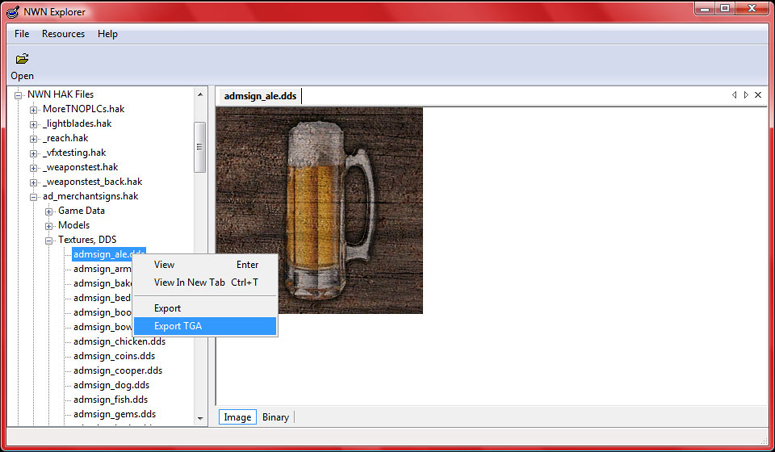Select the Models tree label
Image resolution: width=775 pixels, height=452 pixels.
74,225
